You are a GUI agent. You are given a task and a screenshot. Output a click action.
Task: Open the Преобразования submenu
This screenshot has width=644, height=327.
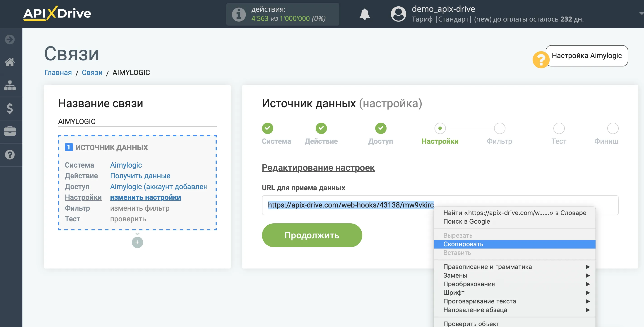tap(514, 284)
